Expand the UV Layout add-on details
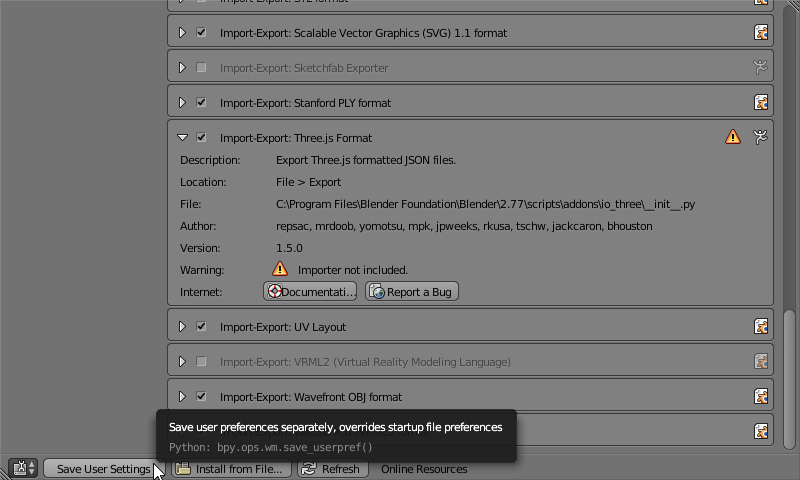 coord(182,326)
